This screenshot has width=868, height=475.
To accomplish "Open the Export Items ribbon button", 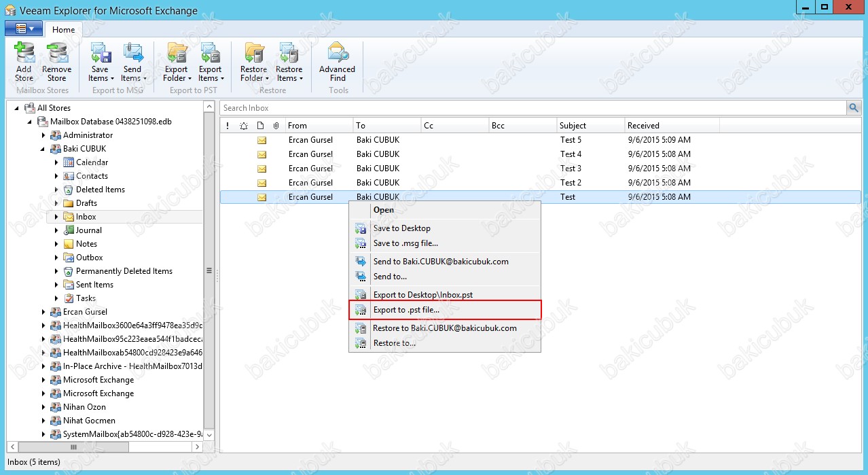I will [x=210, y=62].
